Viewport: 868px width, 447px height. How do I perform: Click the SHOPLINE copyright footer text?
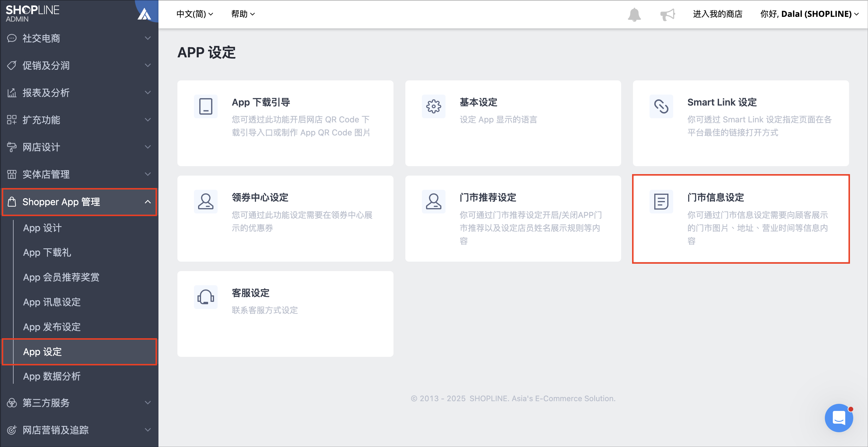(x=513, y=399)
